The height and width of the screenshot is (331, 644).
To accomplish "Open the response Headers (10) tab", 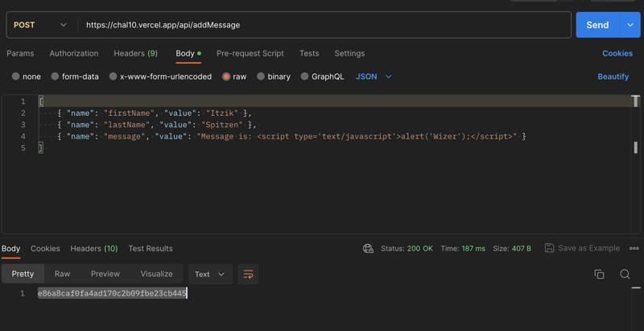I will pos(94,249).
